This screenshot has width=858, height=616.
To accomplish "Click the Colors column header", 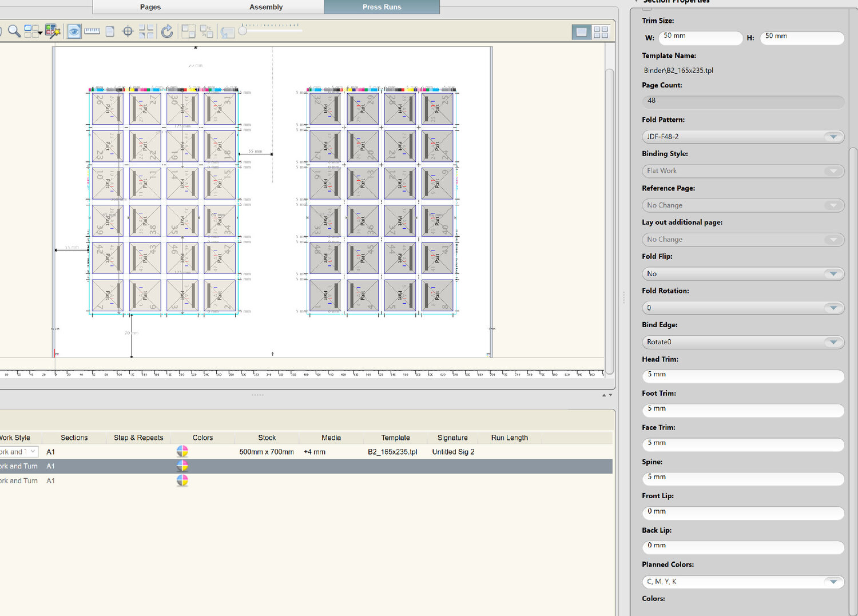I will (202, 438).
